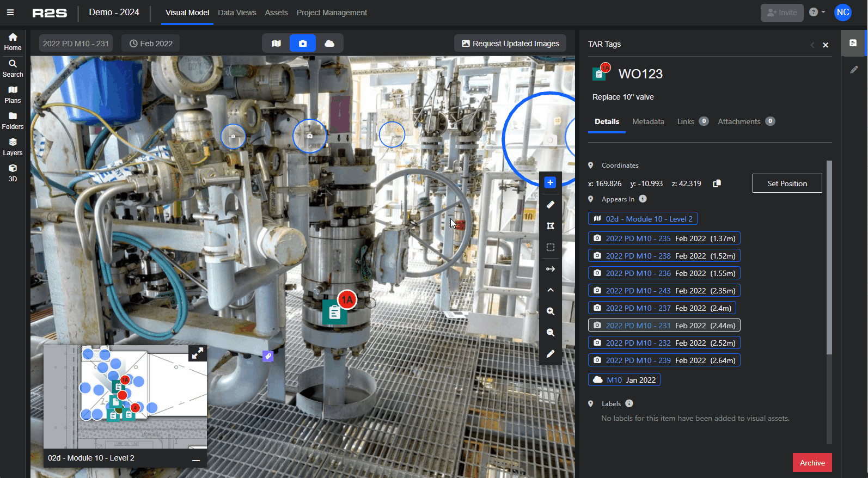Switch to the plan map view mode
This screenshot has width=868, height=478.
(276, 44)
